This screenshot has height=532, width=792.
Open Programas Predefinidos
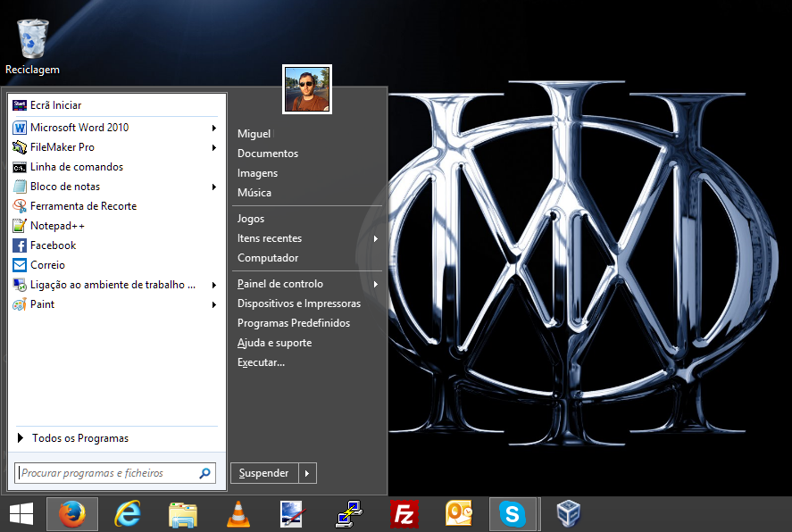(294, 323)
